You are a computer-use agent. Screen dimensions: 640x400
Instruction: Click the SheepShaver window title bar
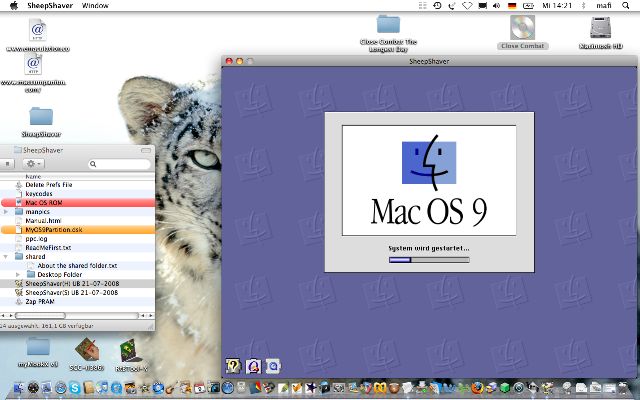point(429,61)
